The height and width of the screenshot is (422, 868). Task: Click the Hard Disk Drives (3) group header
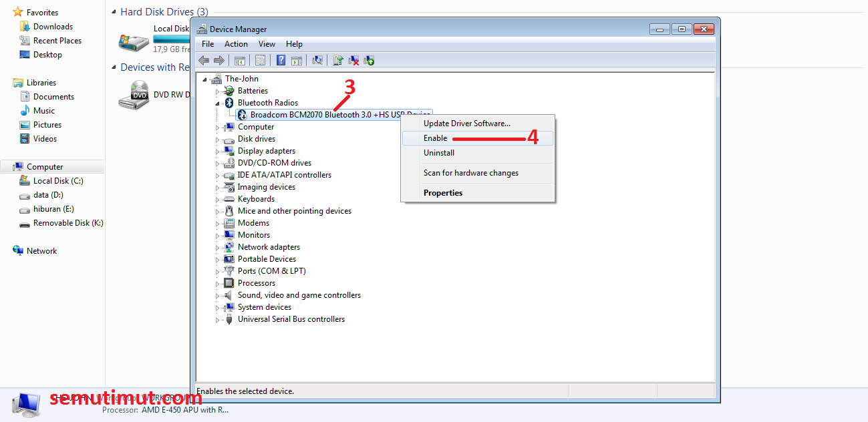click(x=164, y=12)
